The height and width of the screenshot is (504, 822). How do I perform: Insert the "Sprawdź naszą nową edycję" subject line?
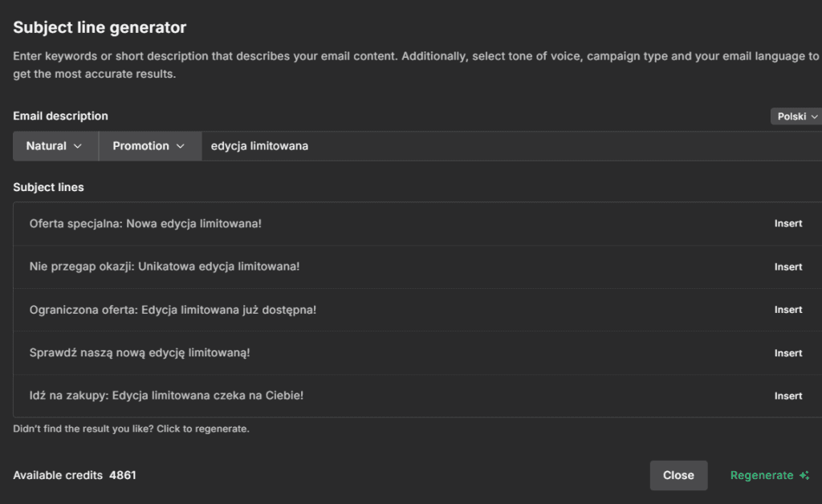(787, 353)
